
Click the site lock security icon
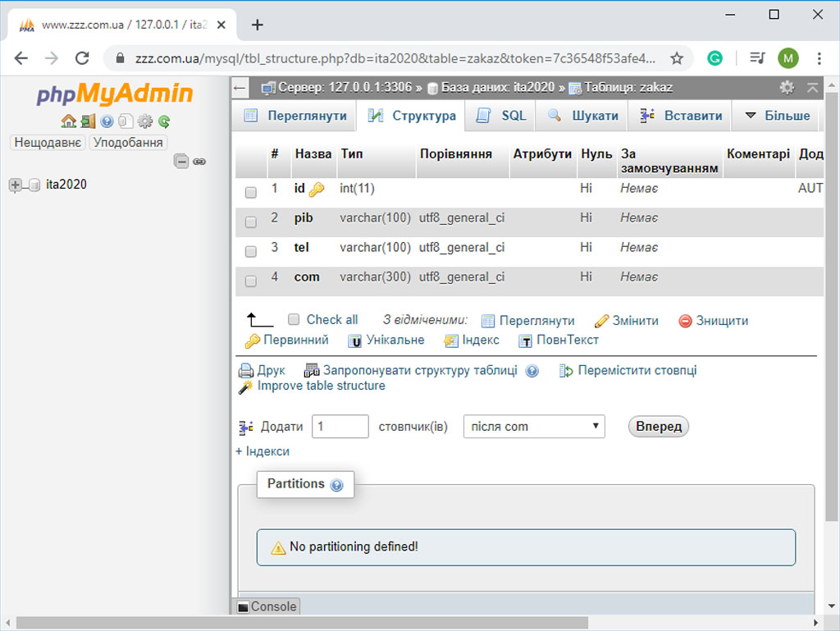coord(120,58)
